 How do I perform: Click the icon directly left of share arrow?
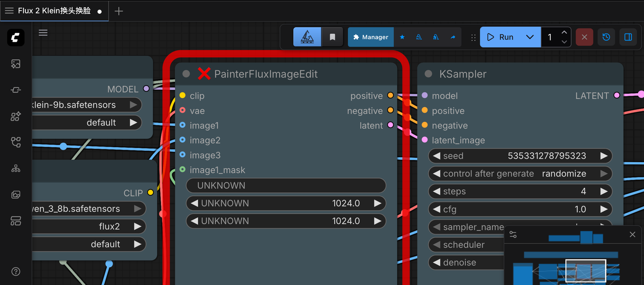[x=436, y=37]
